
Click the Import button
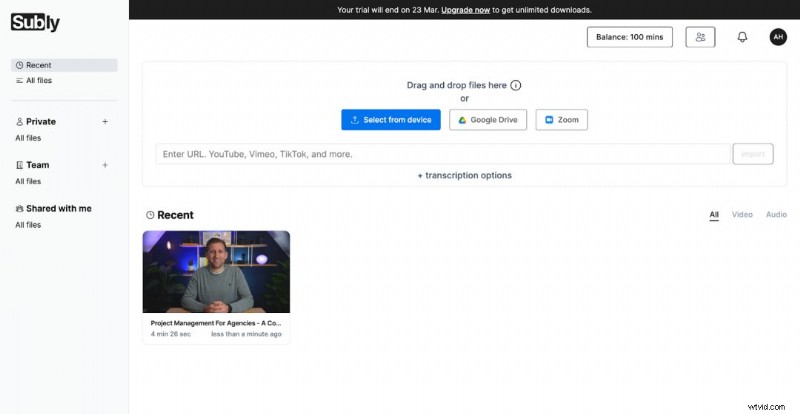753,154
